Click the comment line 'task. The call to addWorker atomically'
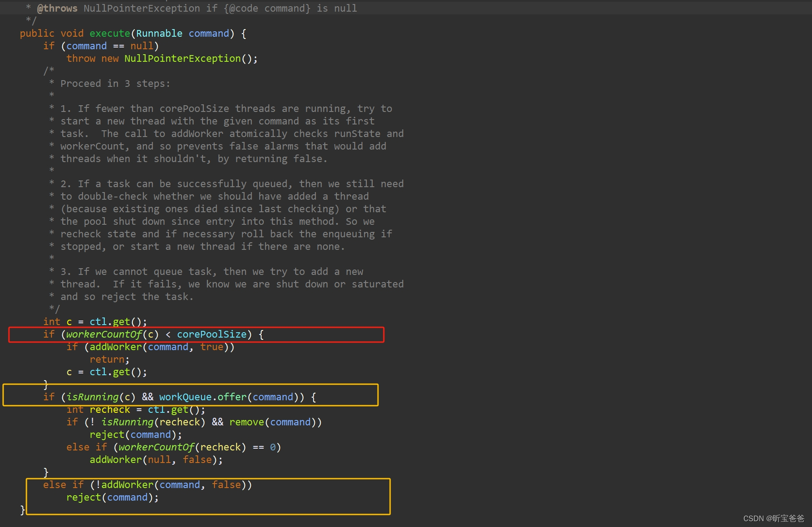Screen dimensions: 812x527 [232, 134]
